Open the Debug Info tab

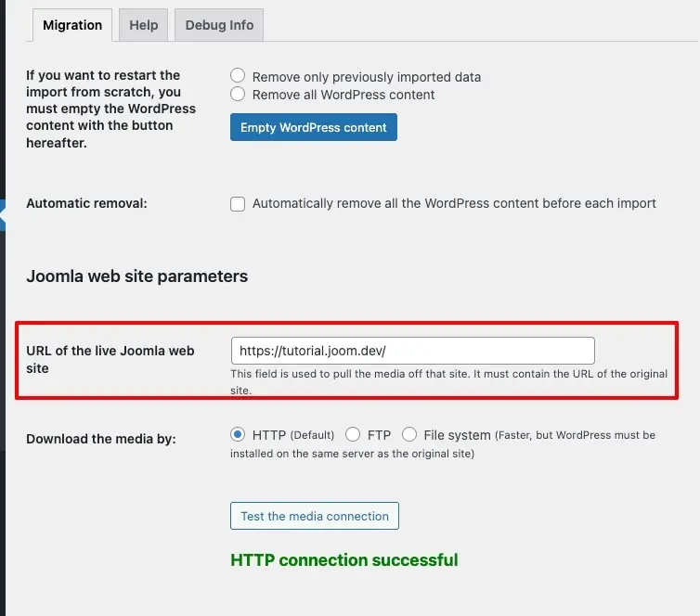(x=219, y=25)
